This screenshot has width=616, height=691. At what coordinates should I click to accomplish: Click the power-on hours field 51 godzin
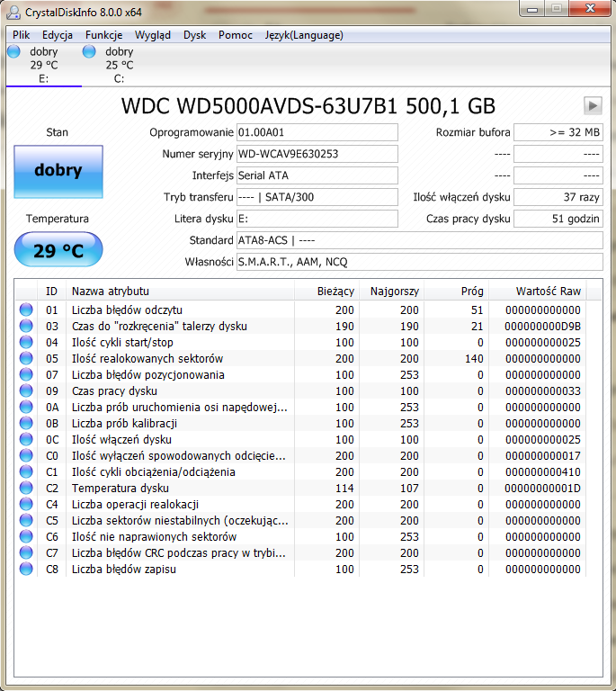tap(558, 219)
